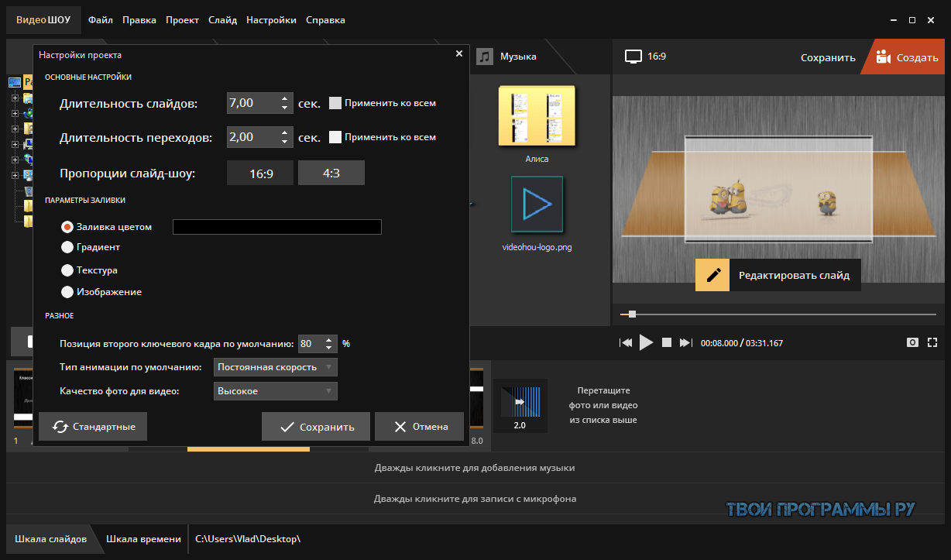Select the Текстура fill option
Viewport: 951px width, 560px height.
[67, 270]
